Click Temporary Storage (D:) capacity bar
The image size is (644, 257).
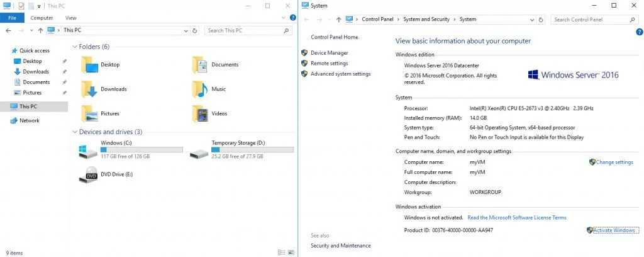253,150
